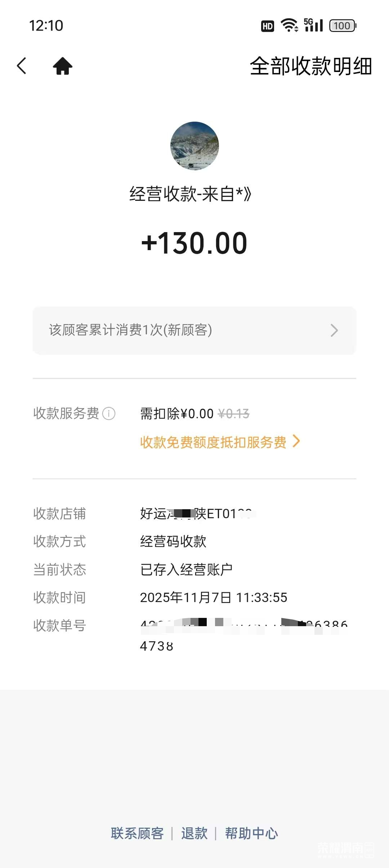Screen dimensions: 389x868
Task: Open 帮助中心 help center
Action: [251, 833]
